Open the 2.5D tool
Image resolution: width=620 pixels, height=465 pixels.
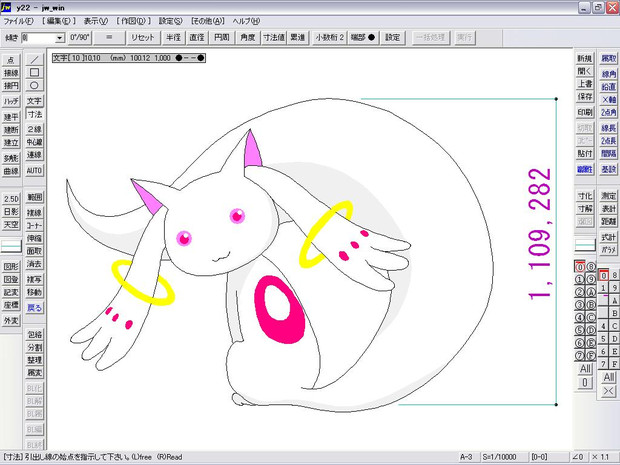point(11,199)
